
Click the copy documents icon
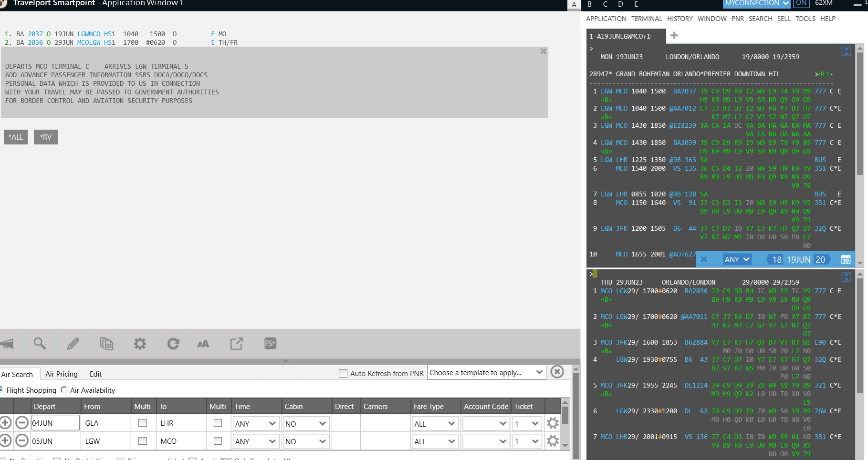tap(106, 343)
